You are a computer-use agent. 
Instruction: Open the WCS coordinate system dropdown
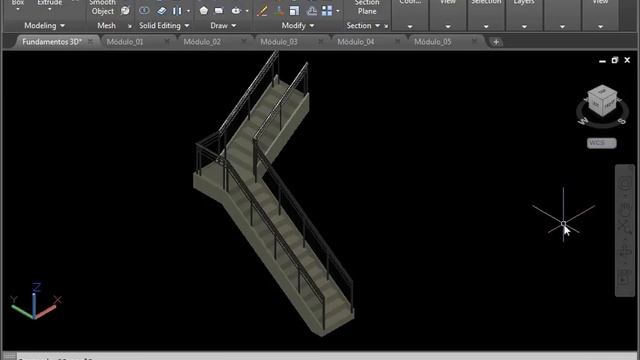(602, 143)
